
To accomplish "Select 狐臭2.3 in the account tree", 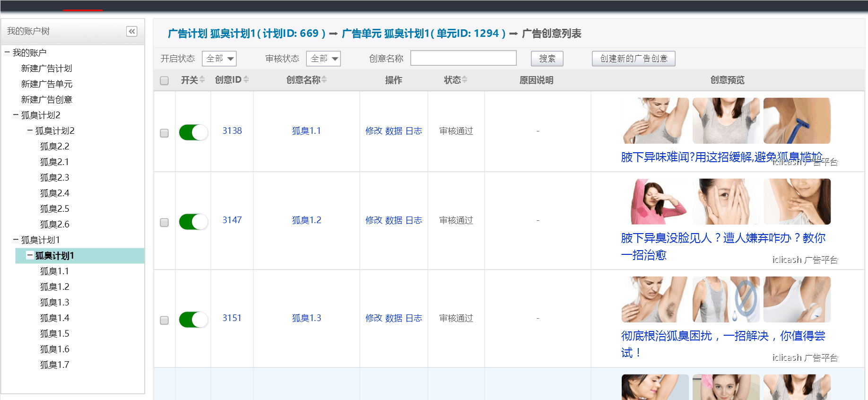I will (x=54, y=177).
